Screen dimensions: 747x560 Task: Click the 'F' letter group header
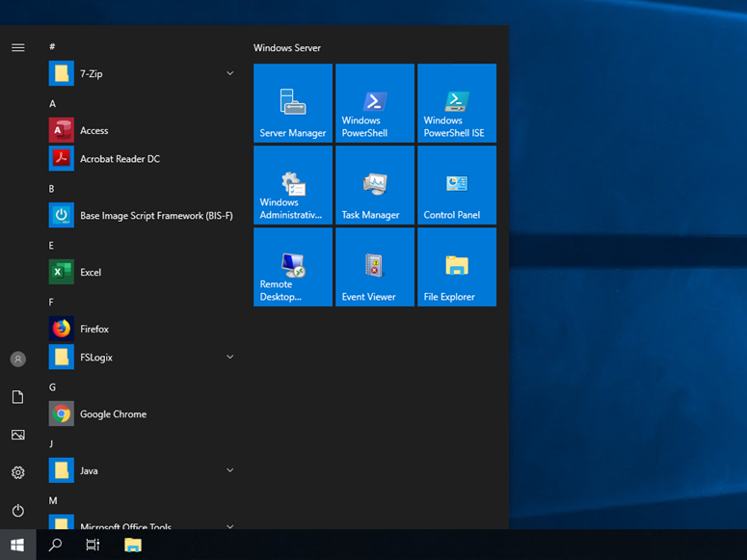click(51, 302)
